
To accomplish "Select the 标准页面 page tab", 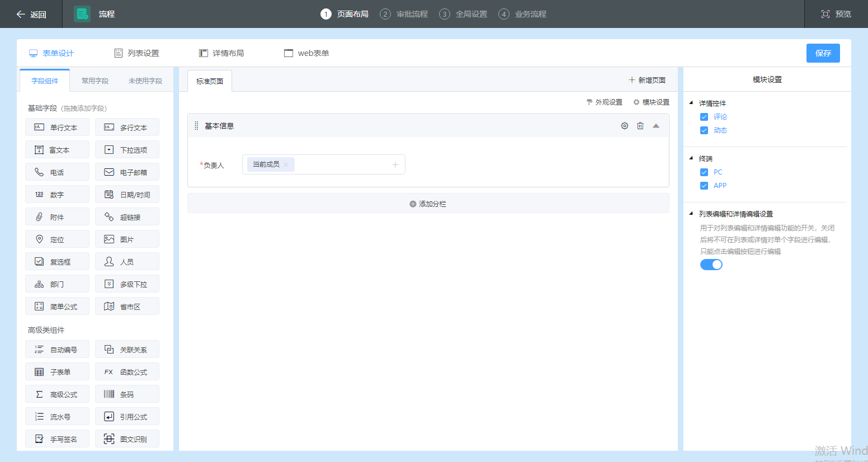I will click(210, 81).
